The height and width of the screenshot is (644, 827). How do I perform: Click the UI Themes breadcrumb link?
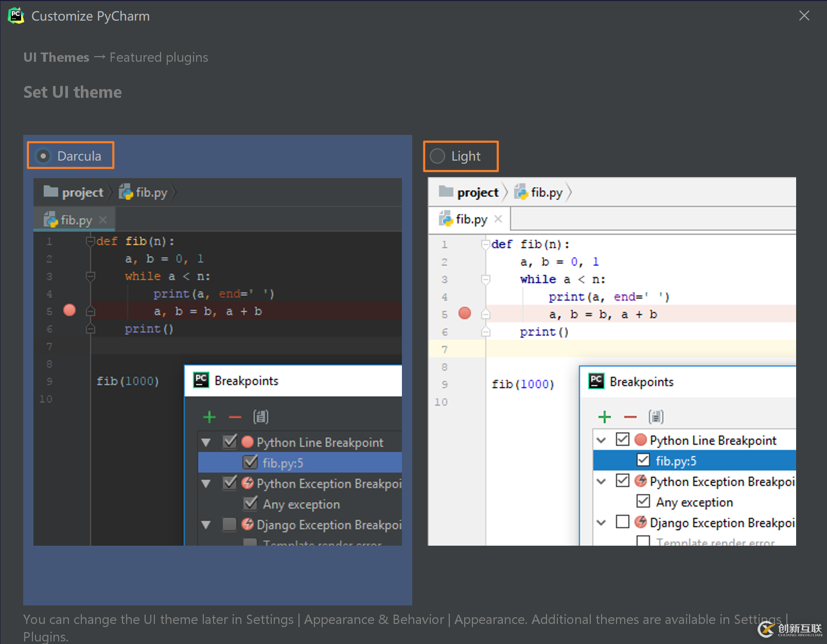[56, 57]
